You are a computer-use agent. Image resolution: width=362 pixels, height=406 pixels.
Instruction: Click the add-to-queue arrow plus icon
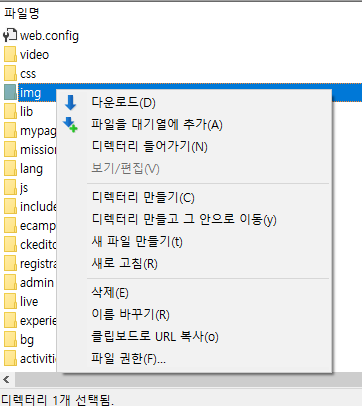(x=70, y=125)
